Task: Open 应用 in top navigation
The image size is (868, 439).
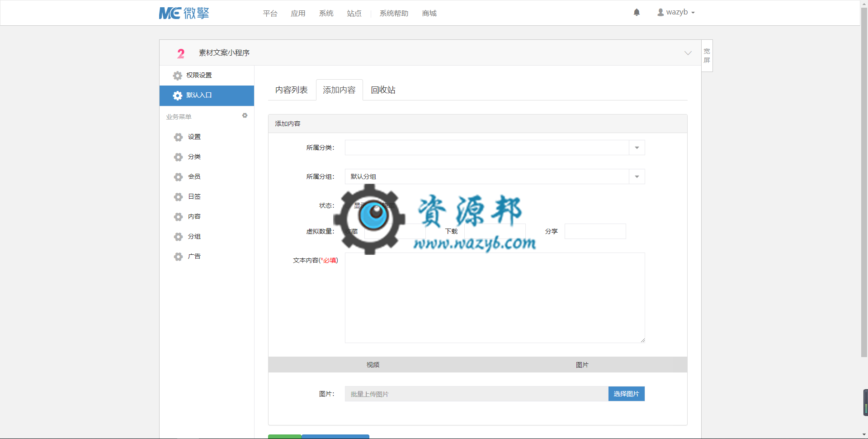Action: pos(298,14)
